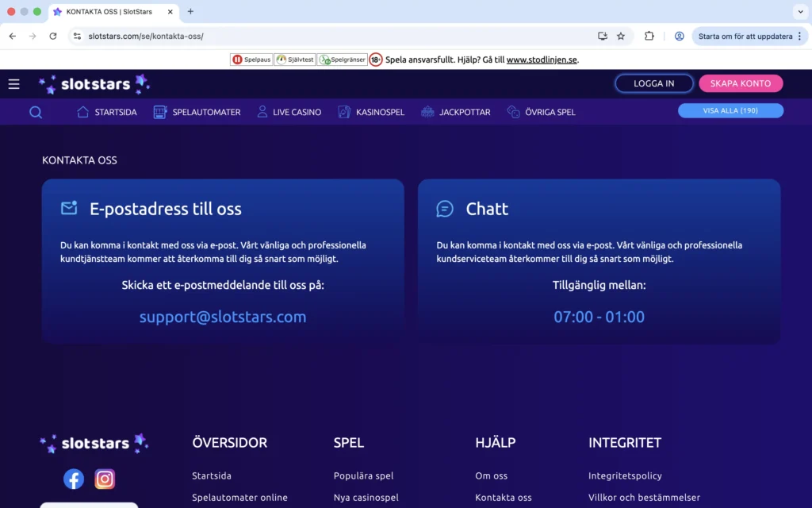
Task: Open www.stodlinjen.se link
Action: [x=542, y=60]
